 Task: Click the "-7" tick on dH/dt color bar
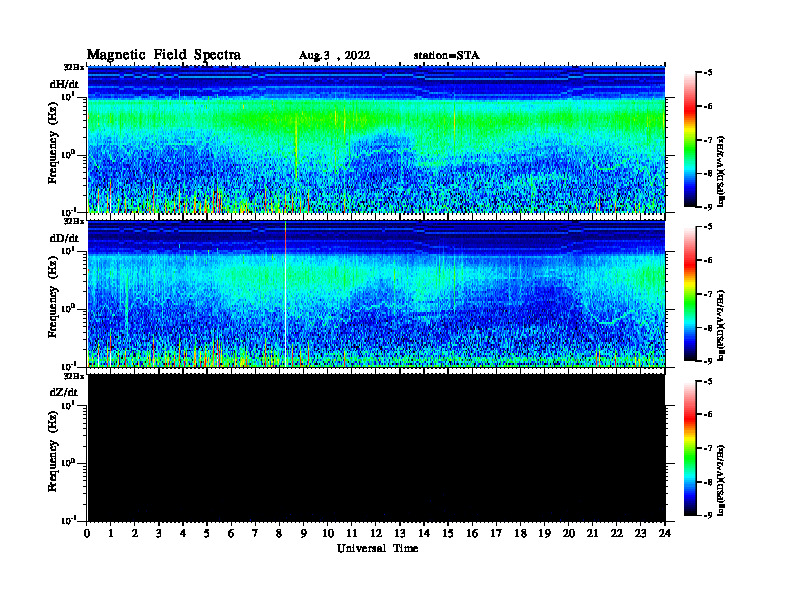point(709,140)
